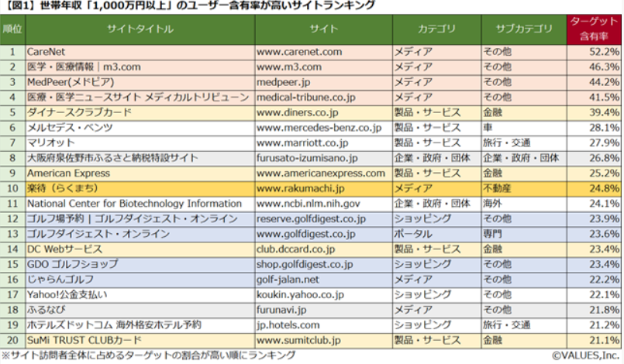Select ふるなび title cell
The width and height of the screenshot is (624, 364).
[140, 310]
